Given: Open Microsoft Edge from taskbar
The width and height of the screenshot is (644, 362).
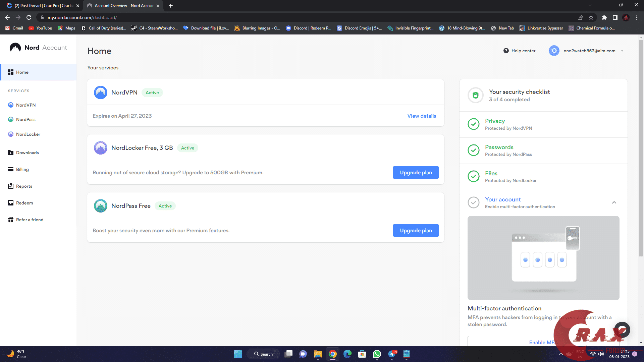Looking at the screenshot, I should point(347,354).
